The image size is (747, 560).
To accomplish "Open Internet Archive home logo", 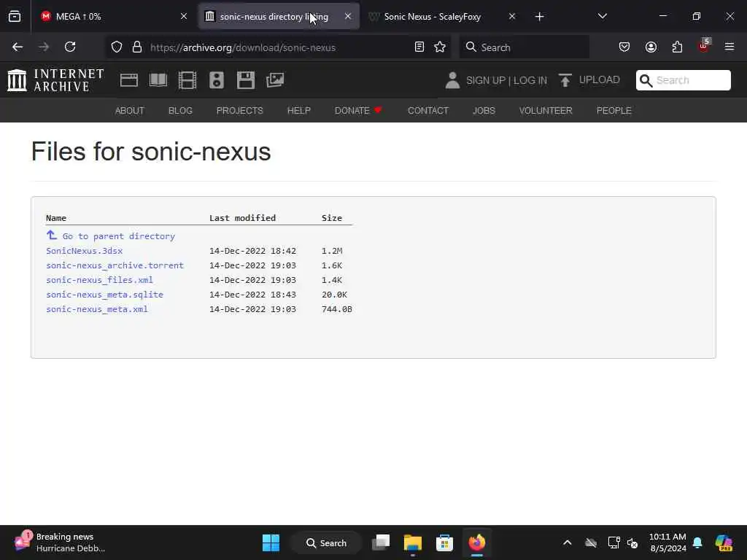I will pyautogui.click(x=55, y=80).
